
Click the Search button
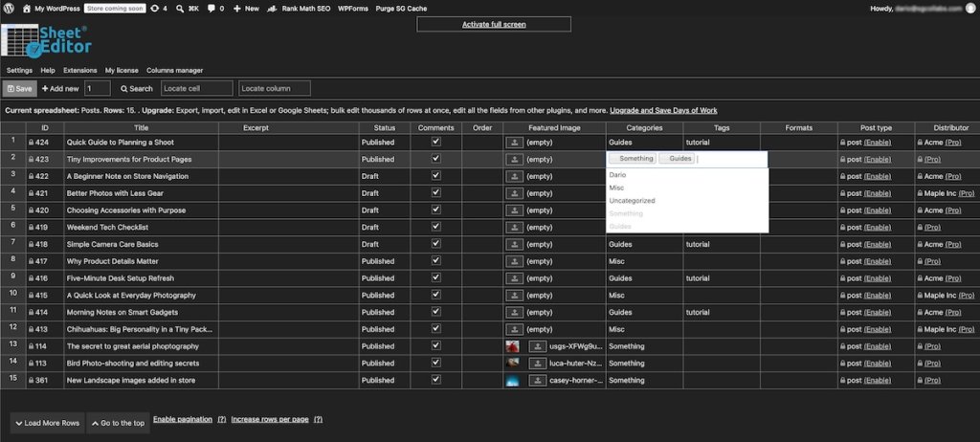tap(137, 89)
